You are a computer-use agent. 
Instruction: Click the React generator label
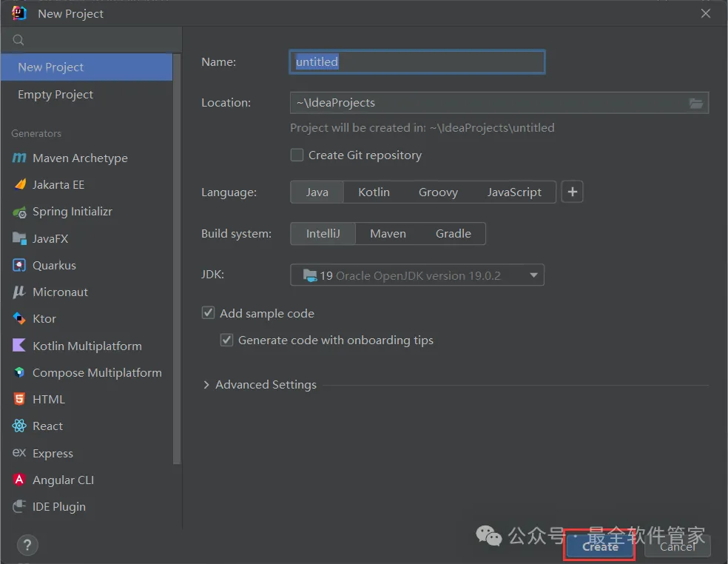click(x=48, y=426)
